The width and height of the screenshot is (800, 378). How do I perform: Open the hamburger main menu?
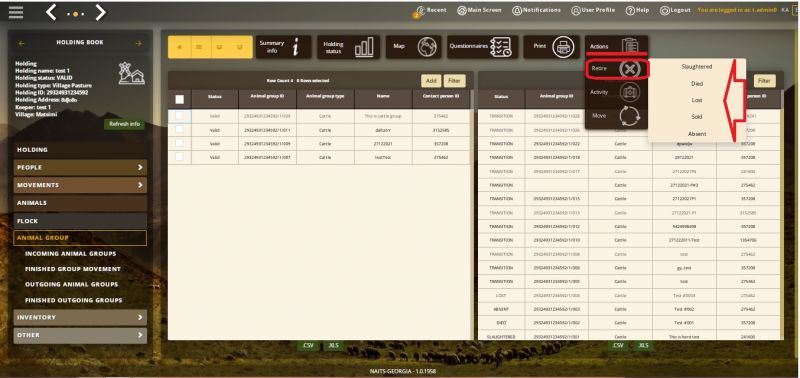(16, 12)
